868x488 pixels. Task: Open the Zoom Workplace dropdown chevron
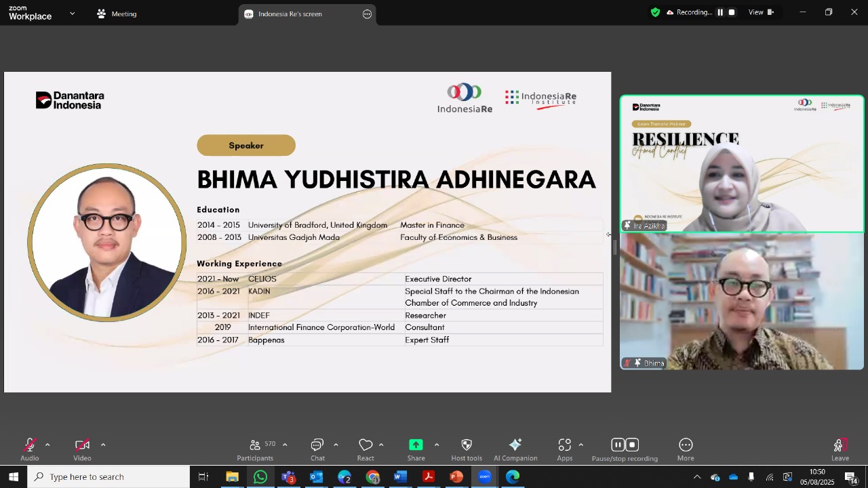tap(73, 14)
